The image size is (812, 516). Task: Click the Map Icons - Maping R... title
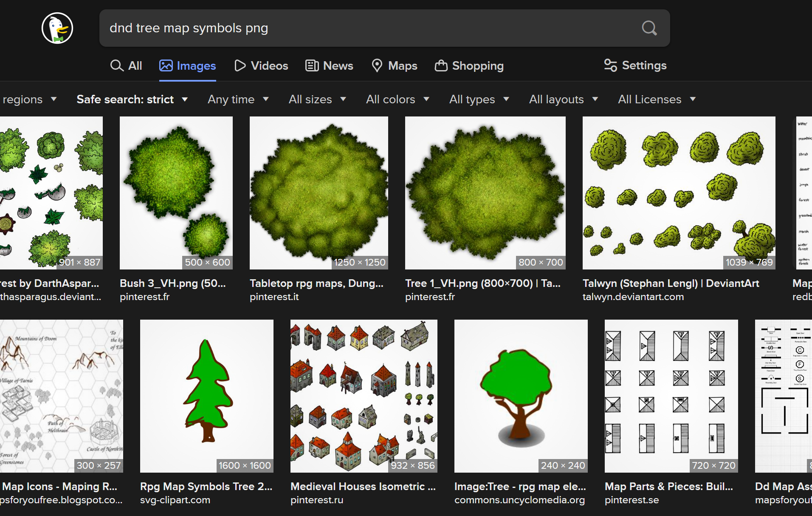coord(59,486)
